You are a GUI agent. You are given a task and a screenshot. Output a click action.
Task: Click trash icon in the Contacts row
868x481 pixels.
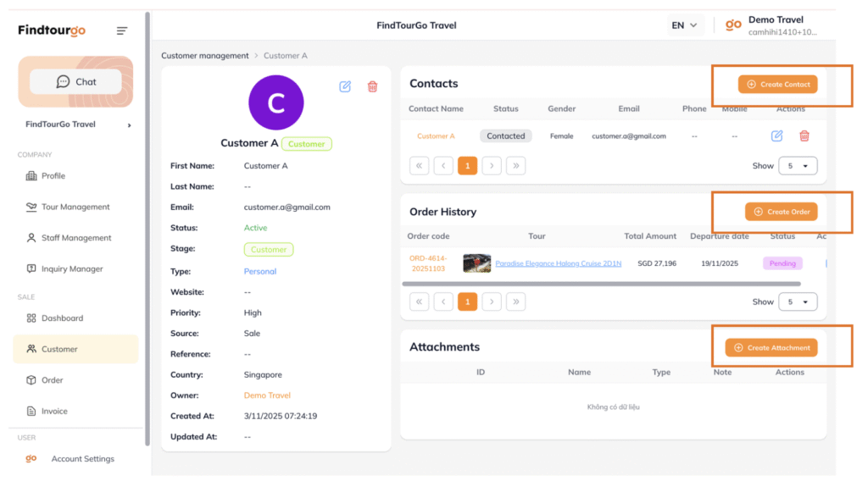(804, 135)
